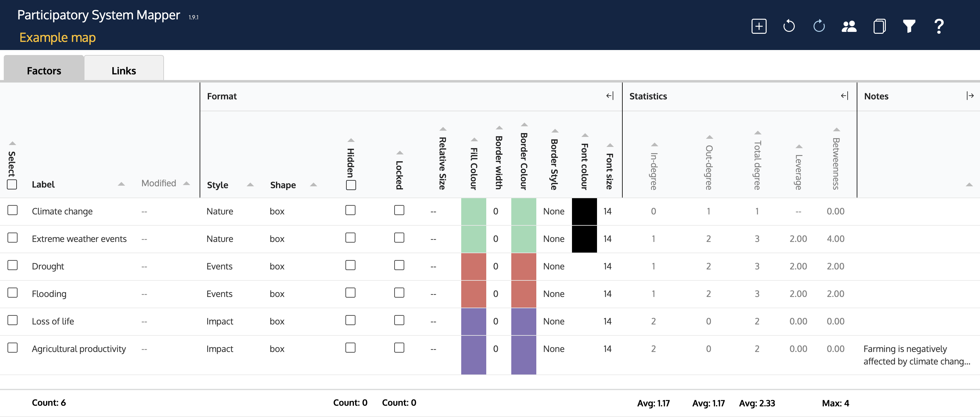Click Drought red border colour swatch
The image size is (980, 417).
[x=523, y=266]
